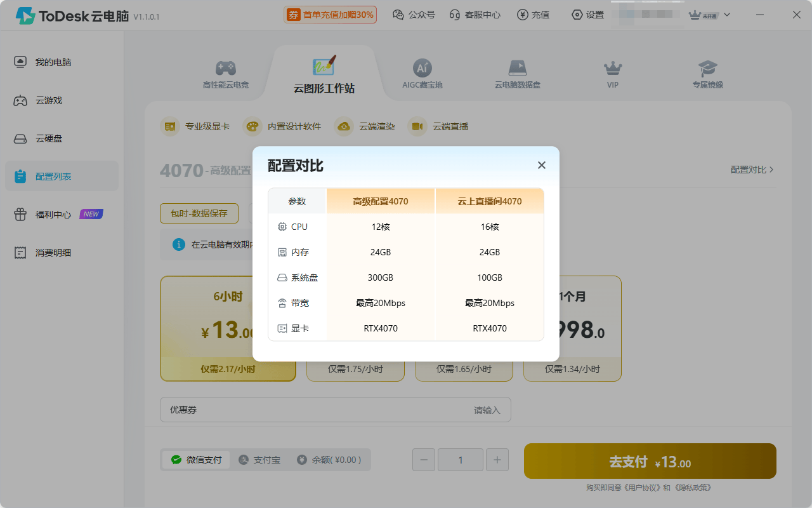Viewport: 812px width, 508px height.
Task: Click the 100GB system disk cell
Action: (490, 277)
